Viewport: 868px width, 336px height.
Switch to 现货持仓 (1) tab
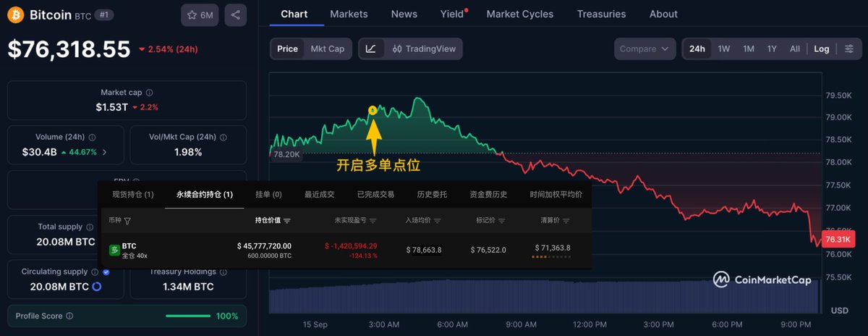point(133,194)
